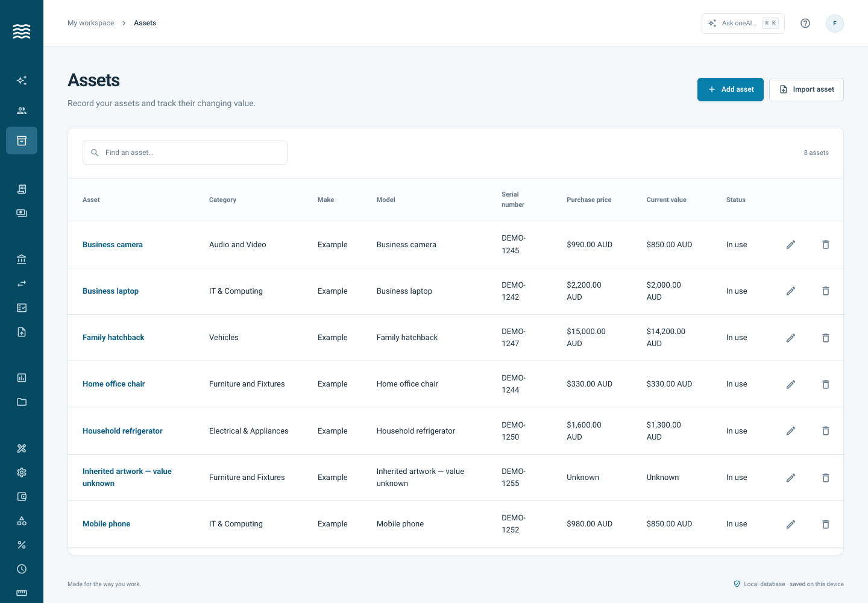Open the Family hatchback asset link
This screenshot has width=868, height=603.
pyautogui.click(x=113, y=338)
